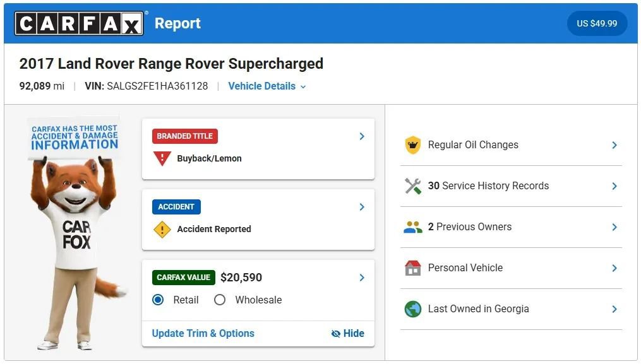This screenshot has height=364, width=641.
Task: Click the $20,590 value amount
Action: [241, 278]
